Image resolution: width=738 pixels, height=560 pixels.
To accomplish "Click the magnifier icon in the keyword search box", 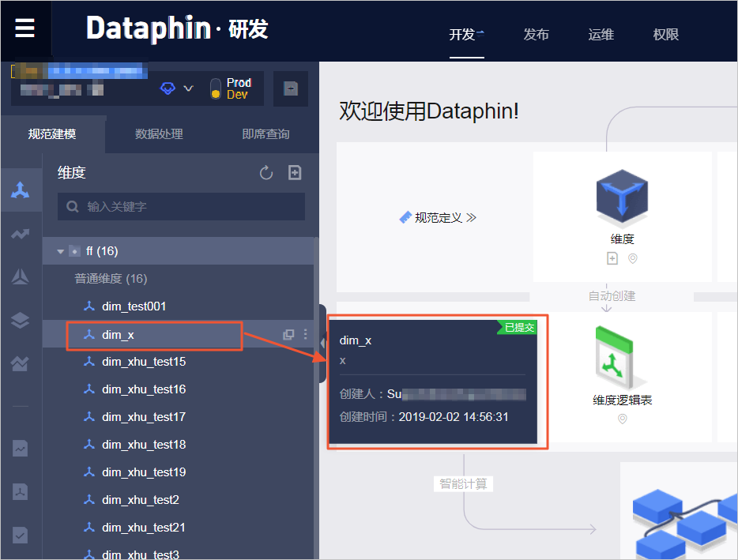I will point(72,207).
